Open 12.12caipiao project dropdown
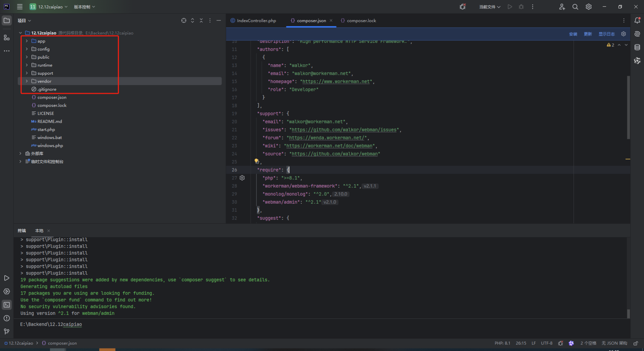The height and width of the screenshot is (351, 644). point(49,7)
